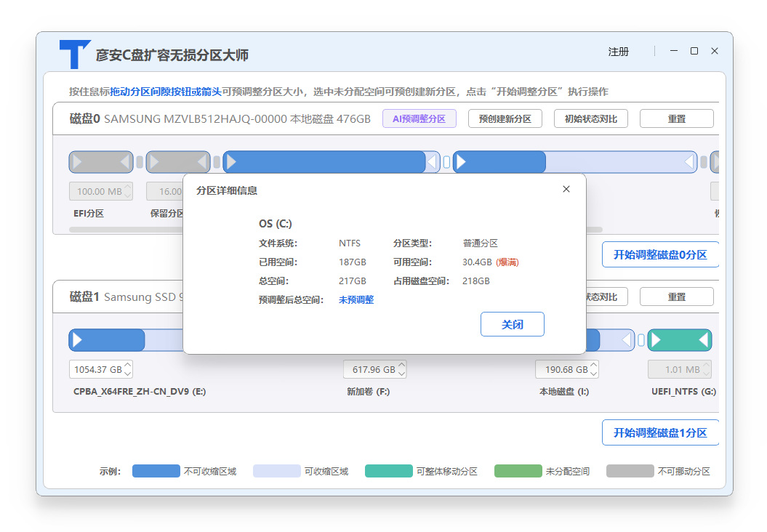Screen dimensions: 767x532
Task: Click disk 0's 初始状态对比 button
Action: [591, 118]
